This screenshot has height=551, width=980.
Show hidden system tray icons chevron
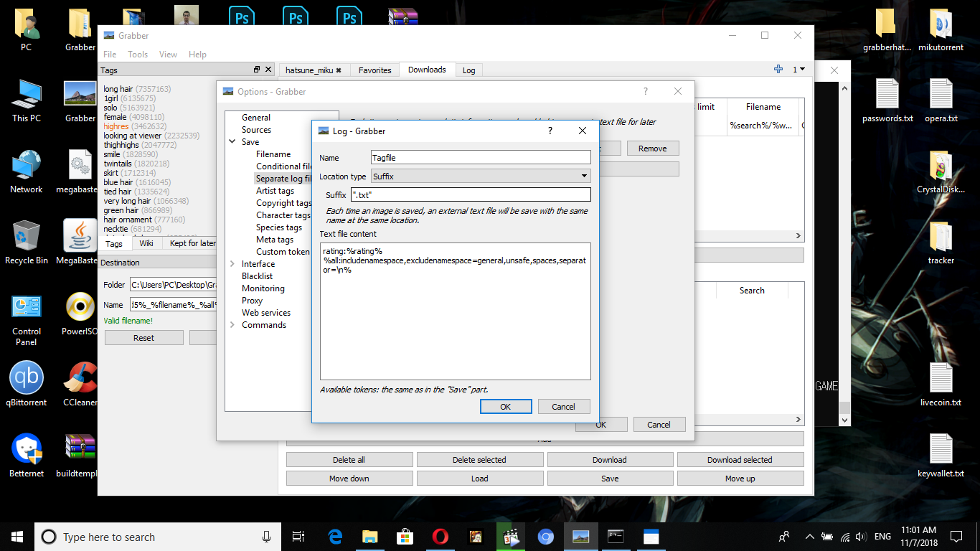click(x=810, y=537)
